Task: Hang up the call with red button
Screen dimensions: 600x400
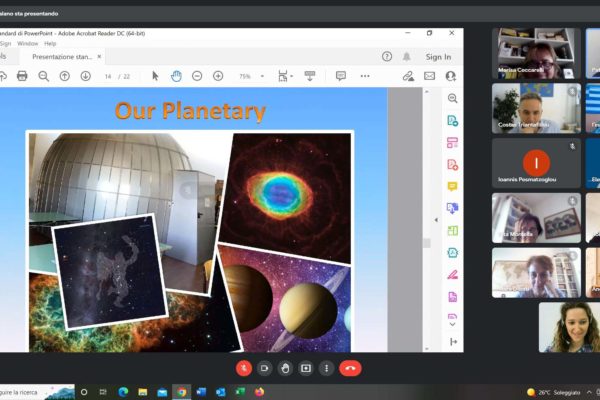Action: click(x=350, y=368)
